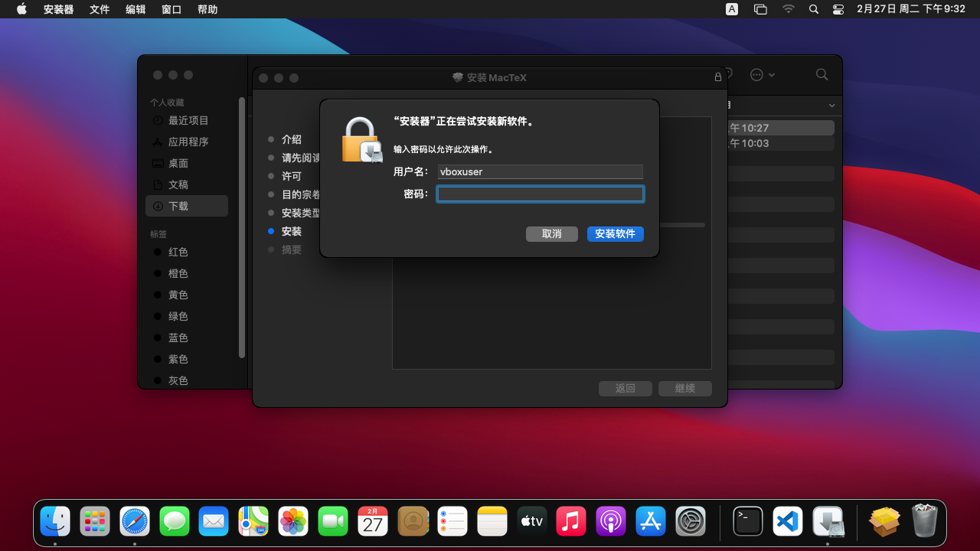The width and height of the screenshot is (980, 551).
Task: Open the 帮助 menu
Action: tap(207, 9)
